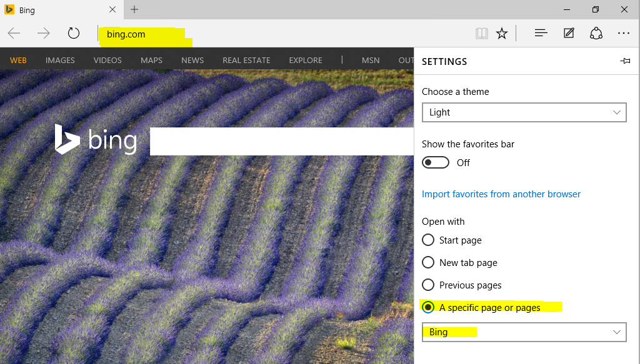Open the Hub lines icon
The image size is (640, 364).
pyautogui.click(x=541, y=33)
